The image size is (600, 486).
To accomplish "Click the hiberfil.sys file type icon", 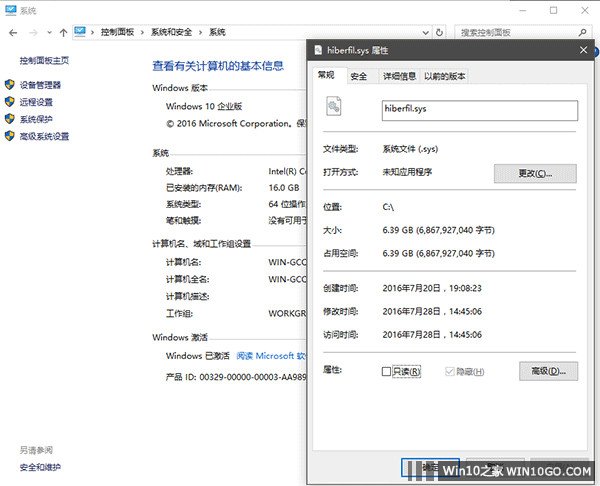I will (x=333, y=106).
